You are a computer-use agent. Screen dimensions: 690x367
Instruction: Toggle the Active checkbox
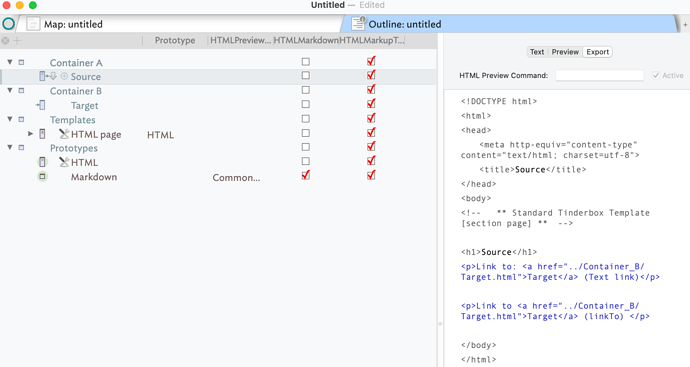pos(656,76)
